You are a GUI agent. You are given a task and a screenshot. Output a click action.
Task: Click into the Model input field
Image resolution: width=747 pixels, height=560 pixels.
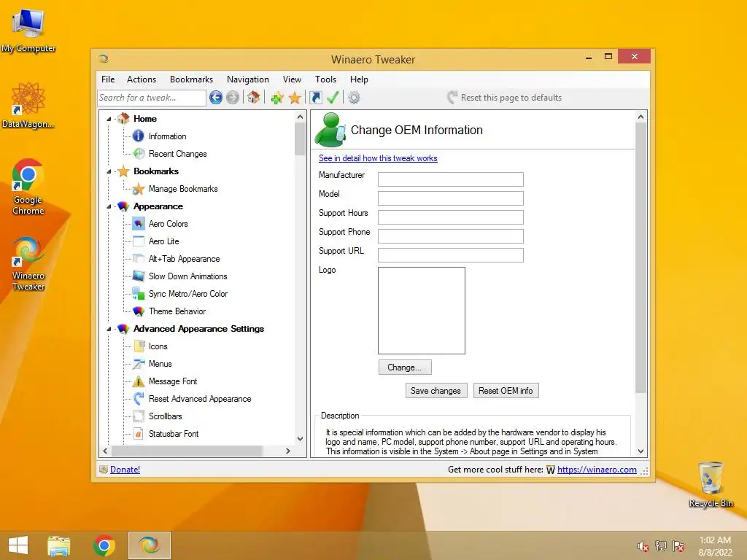(x=451, y=198)
